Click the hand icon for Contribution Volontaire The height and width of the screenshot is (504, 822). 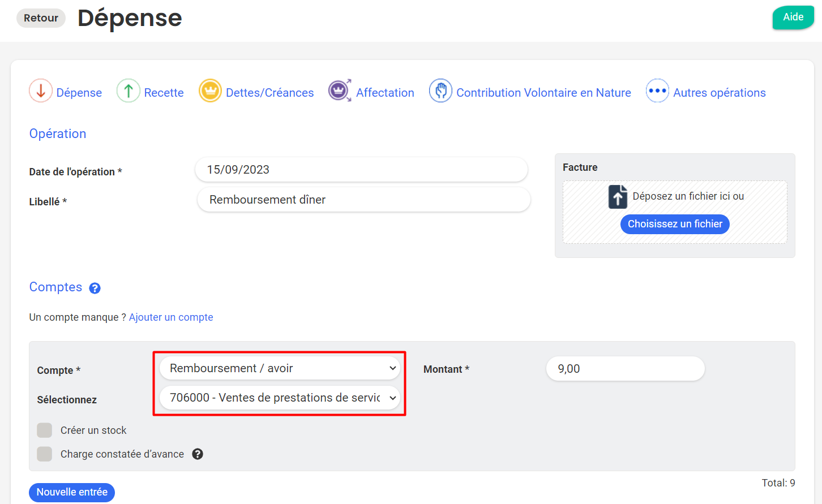[440, 91]
